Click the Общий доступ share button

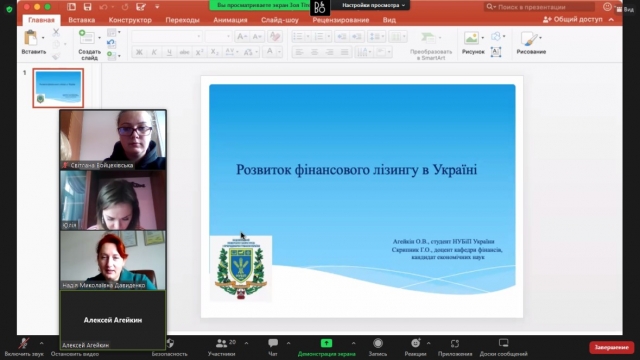(573, 19)
